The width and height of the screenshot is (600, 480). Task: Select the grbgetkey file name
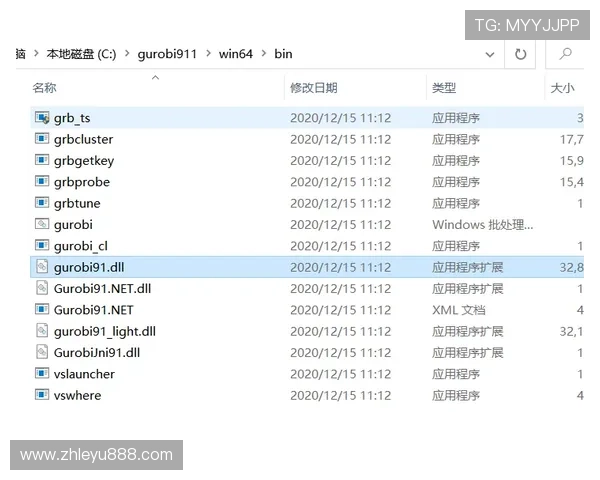84,161
